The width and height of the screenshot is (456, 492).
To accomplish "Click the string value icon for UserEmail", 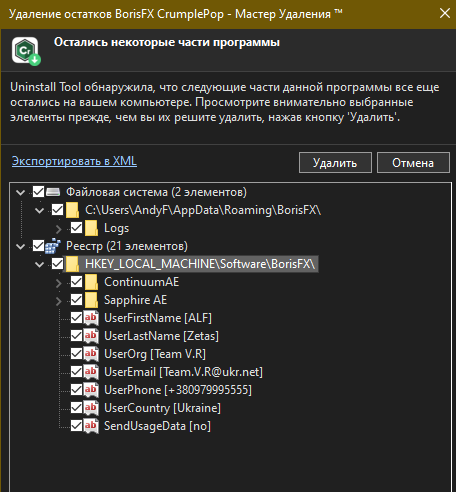I will pos(91,372).
